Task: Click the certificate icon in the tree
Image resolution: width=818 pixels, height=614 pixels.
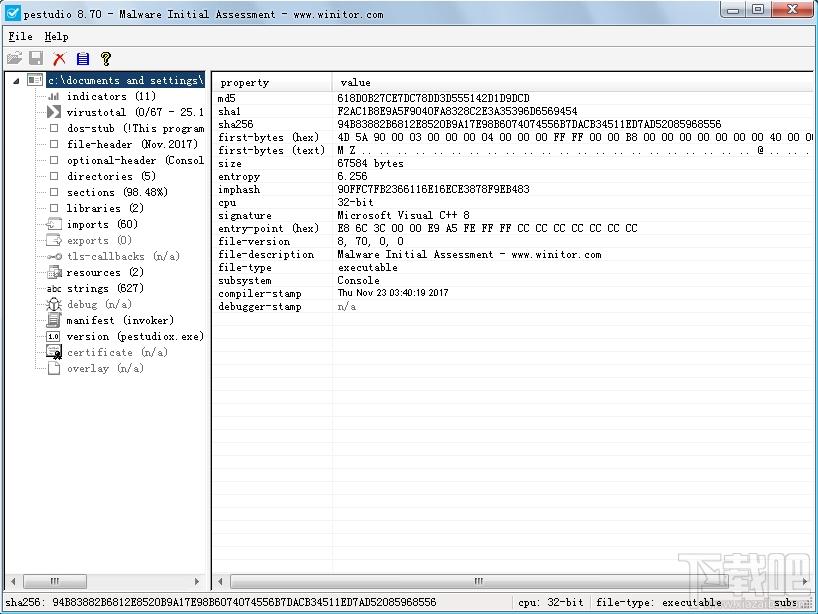Action: click(54, 353)
